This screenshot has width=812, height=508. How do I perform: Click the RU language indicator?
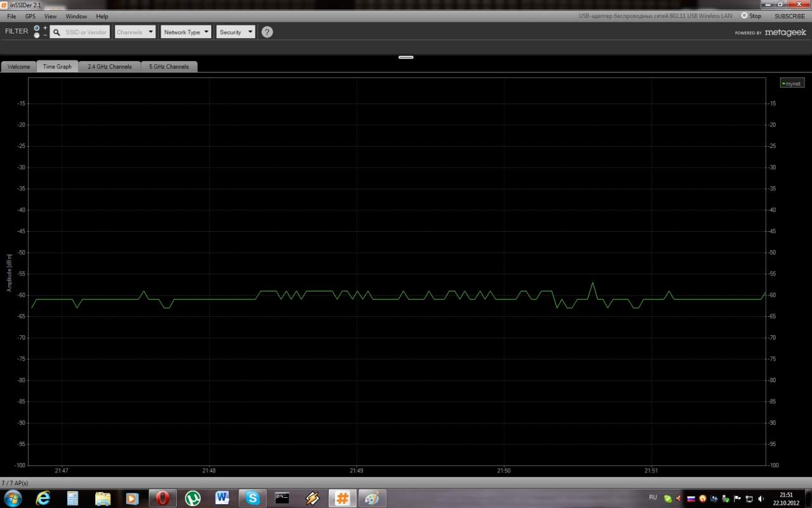tap(653, 498)
